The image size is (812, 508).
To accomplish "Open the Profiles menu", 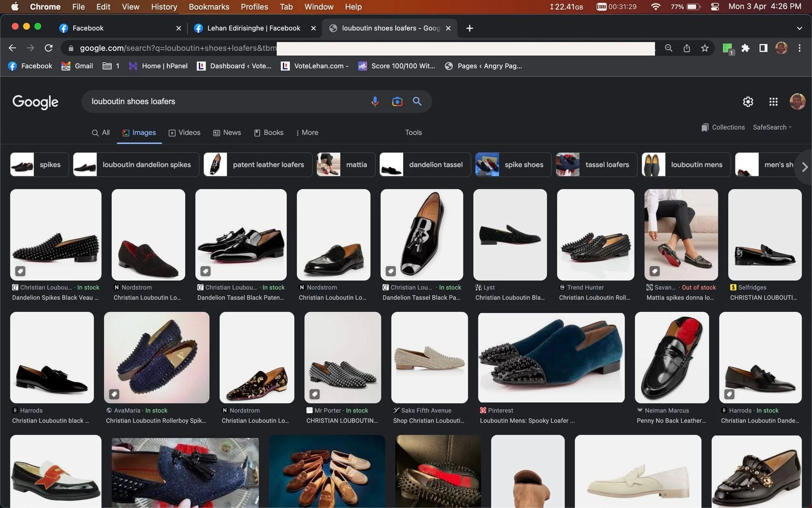I will tap(255, 7).
